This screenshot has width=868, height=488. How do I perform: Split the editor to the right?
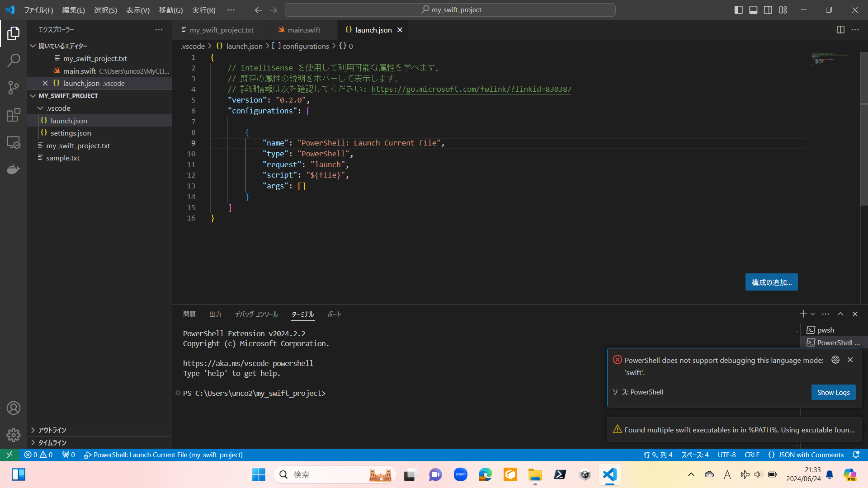pos(840,30)
